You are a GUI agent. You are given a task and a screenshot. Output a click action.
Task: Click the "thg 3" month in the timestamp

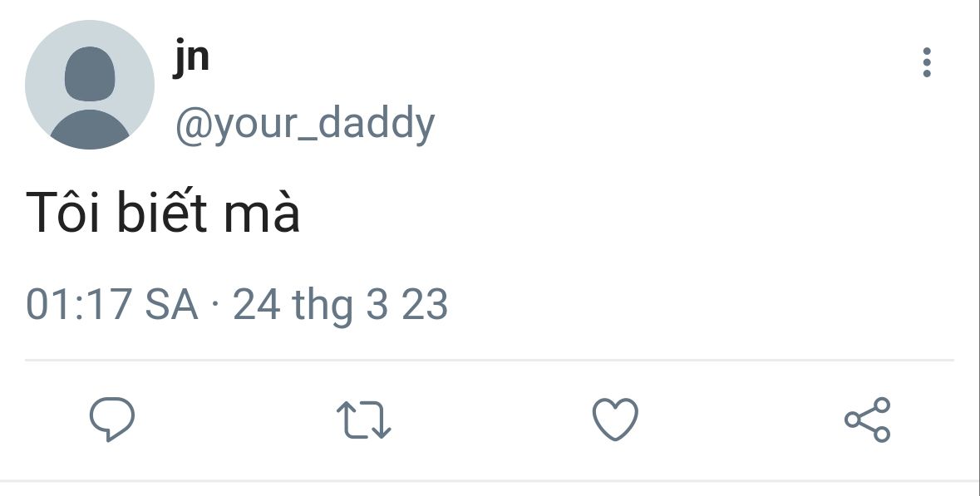click(x=340, y=304)
